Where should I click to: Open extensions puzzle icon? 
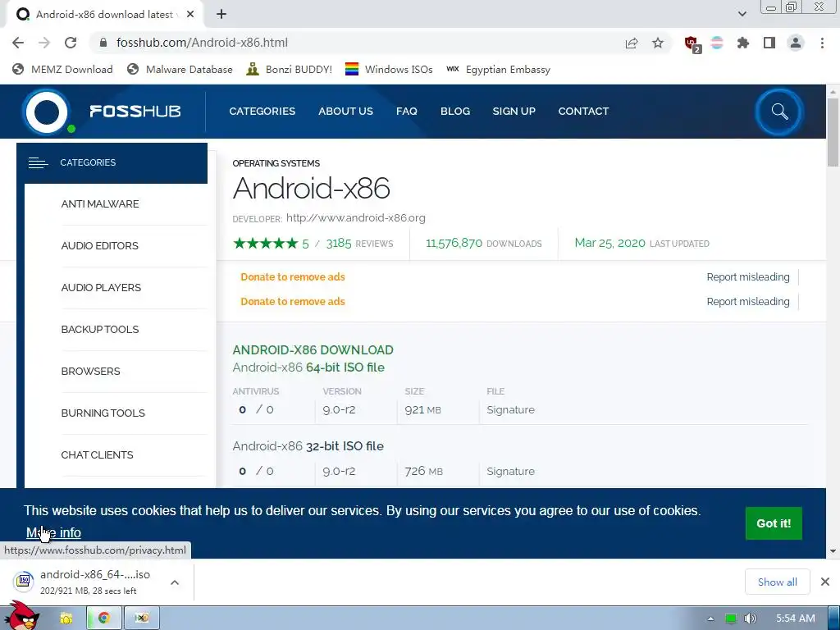pyautogui.click(x=743, y=43)
